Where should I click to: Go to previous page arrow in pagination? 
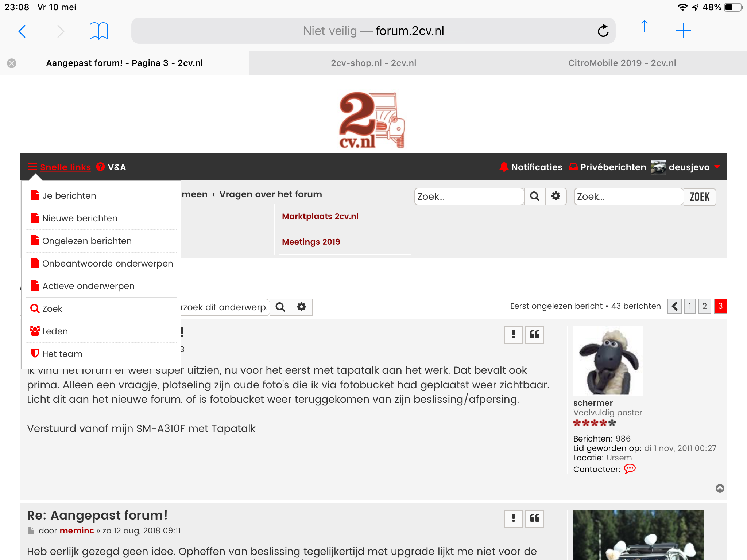pyautogui.click(x=674, y=306)
